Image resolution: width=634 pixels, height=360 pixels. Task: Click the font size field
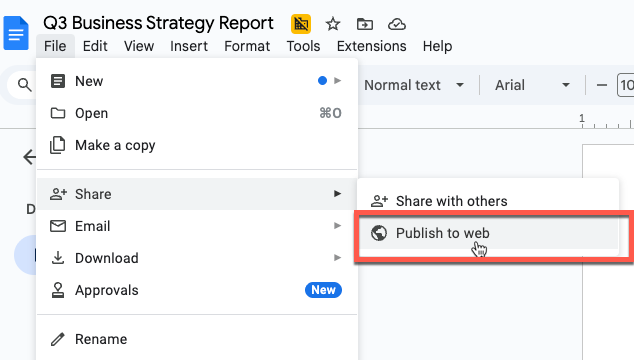(x=626, y=85)
